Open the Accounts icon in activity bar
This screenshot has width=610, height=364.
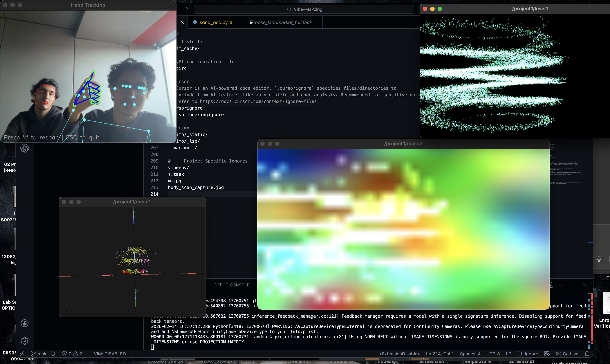coord(24,323)
